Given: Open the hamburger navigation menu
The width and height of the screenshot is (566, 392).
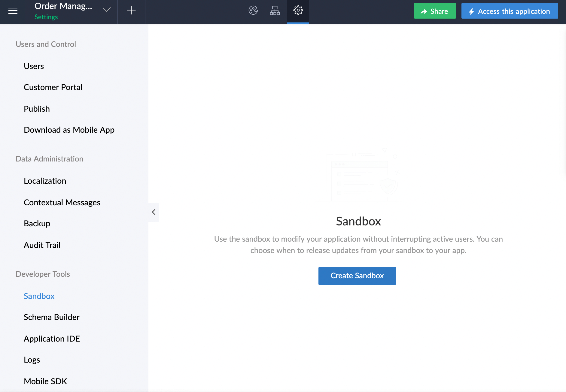Looking at the screenshot, I should (x=13, y=11).
